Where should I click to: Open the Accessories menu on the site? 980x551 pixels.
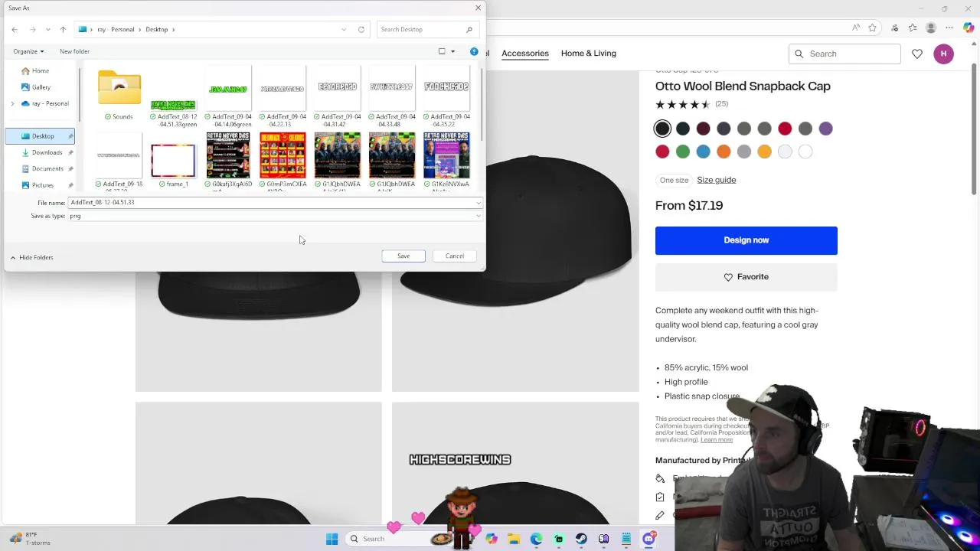pyautogui.click(x=525, y=54)
